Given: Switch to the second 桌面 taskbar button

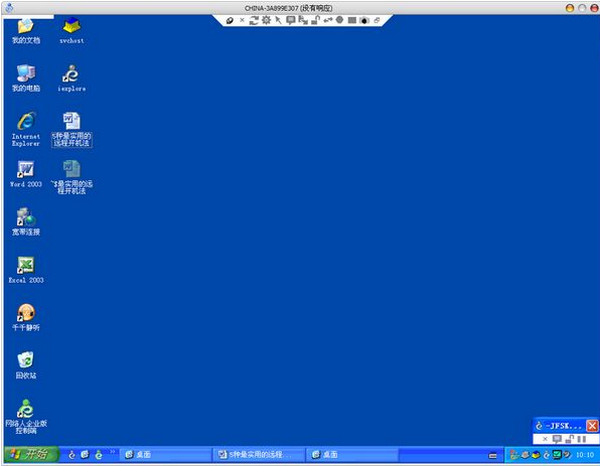Looking at the screenshot, I should point(352,455).
